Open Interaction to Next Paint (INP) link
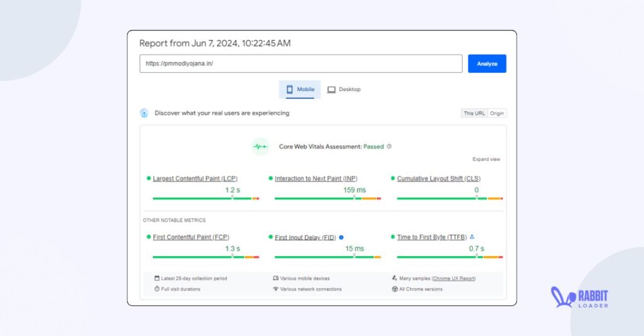 pyautogui.click(x=316, y=178)
